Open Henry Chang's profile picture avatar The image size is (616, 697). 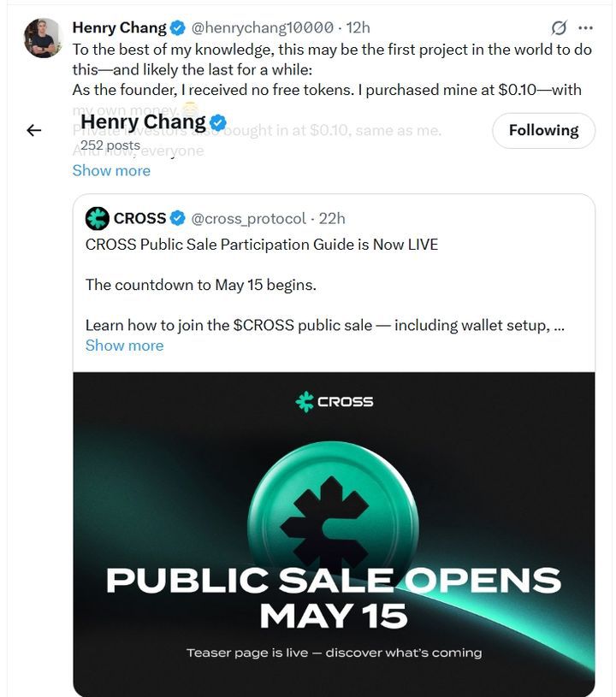click(43, 38)
